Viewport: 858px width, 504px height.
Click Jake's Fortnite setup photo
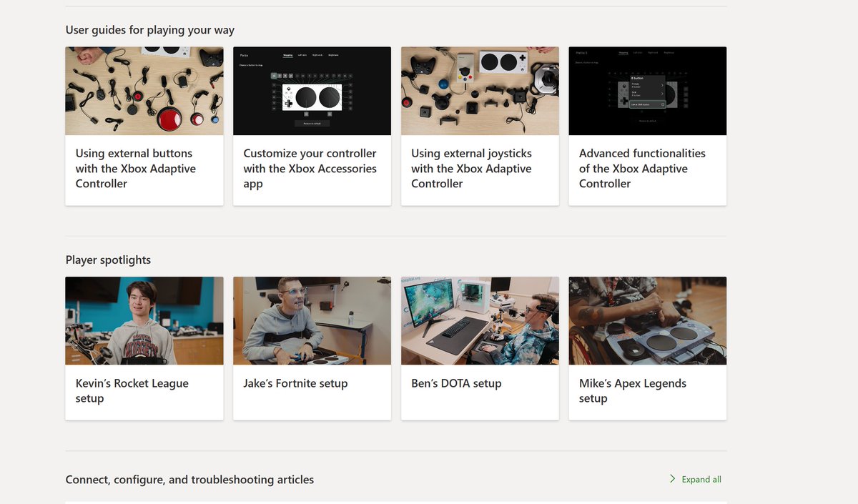[312, 321]
